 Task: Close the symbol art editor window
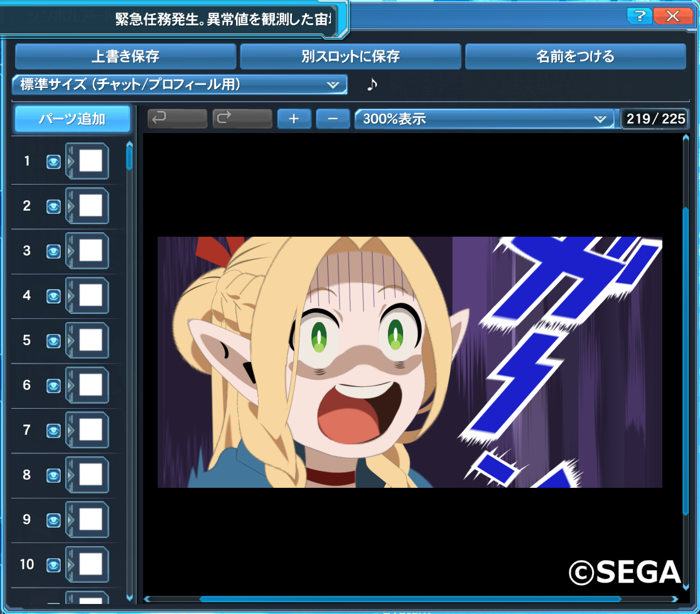(x=673, y=16)
